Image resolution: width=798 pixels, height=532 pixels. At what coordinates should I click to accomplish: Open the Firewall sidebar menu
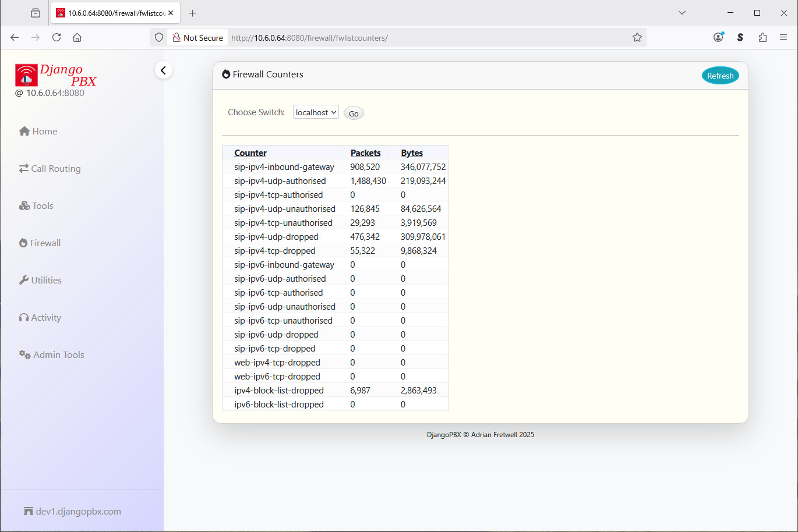(x=40, y=243)
